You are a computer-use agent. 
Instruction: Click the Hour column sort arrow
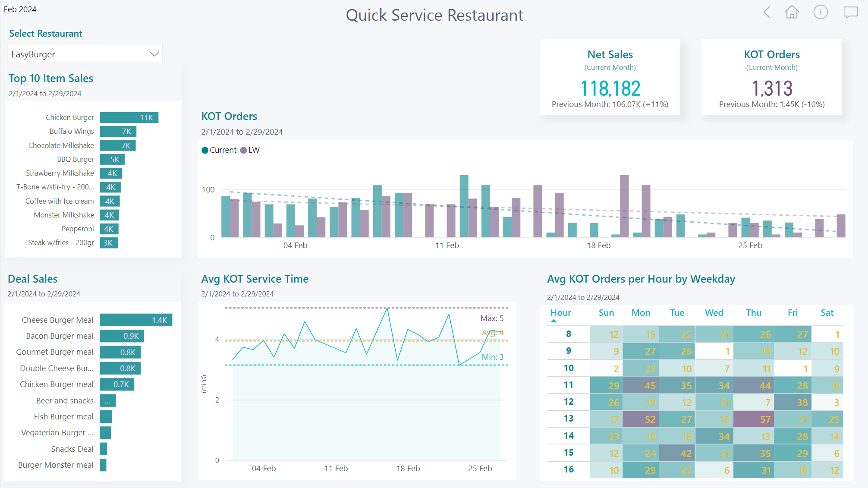[554, 321]
